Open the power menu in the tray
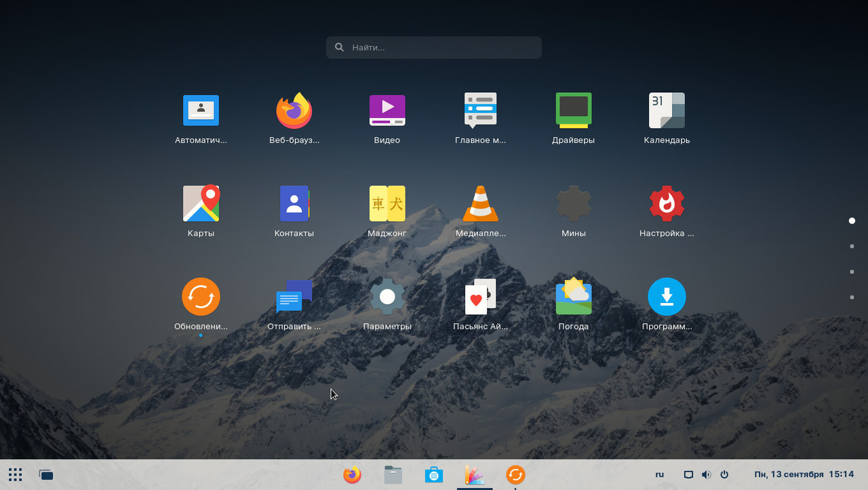 click(724, 474)
